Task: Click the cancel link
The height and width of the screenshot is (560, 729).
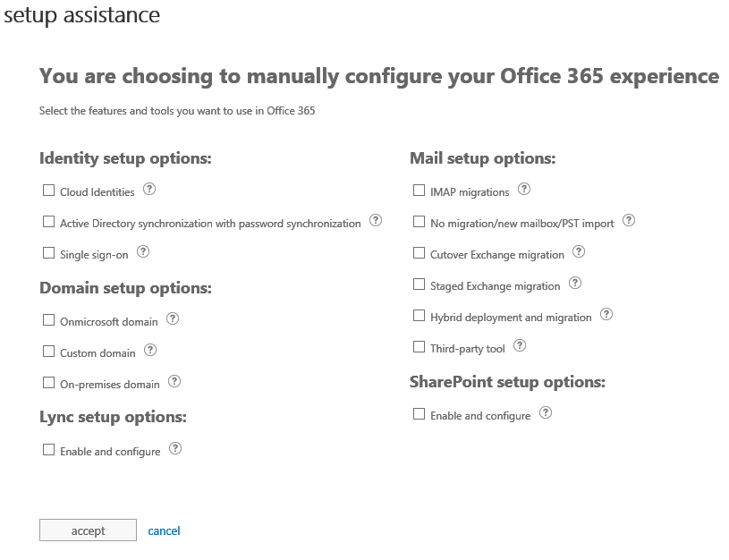Action: point(164,530)
